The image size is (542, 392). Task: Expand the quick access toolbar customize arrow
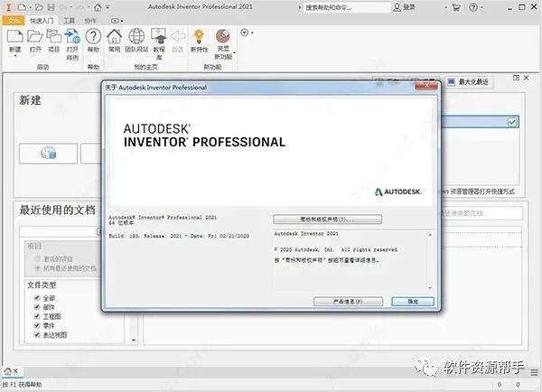[x=107, y=7]
